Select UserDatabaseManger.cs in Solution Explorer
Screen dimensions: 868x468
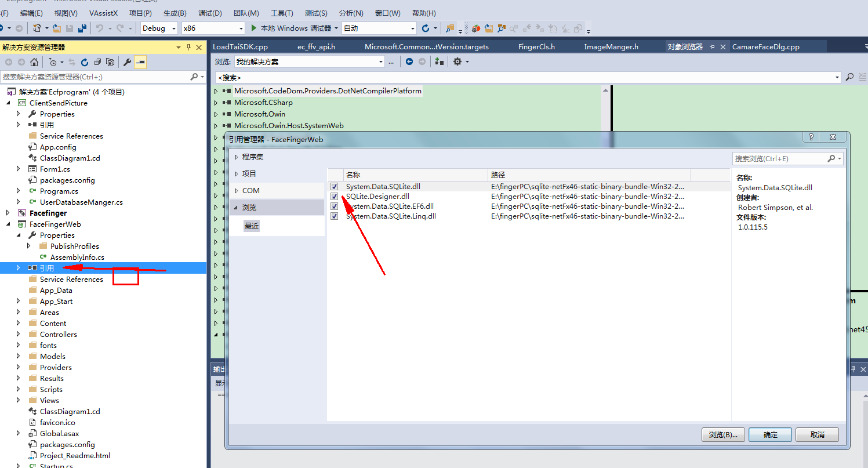81,202
